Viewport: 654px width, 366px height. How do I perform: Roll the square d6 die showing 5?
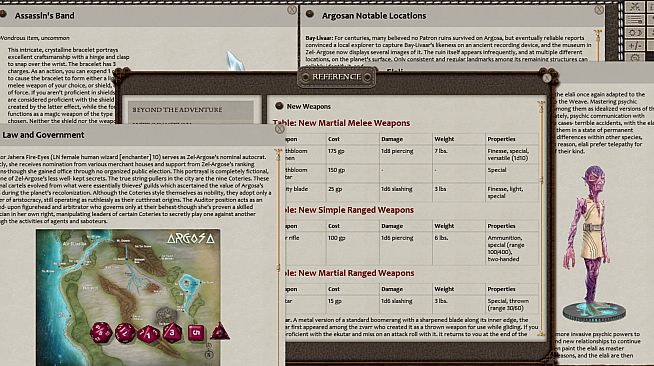(196, 333)
